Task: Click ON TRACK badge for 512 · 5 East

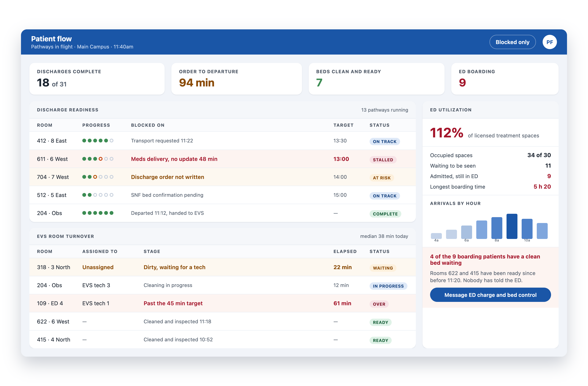Action: [x=385, y=196]
